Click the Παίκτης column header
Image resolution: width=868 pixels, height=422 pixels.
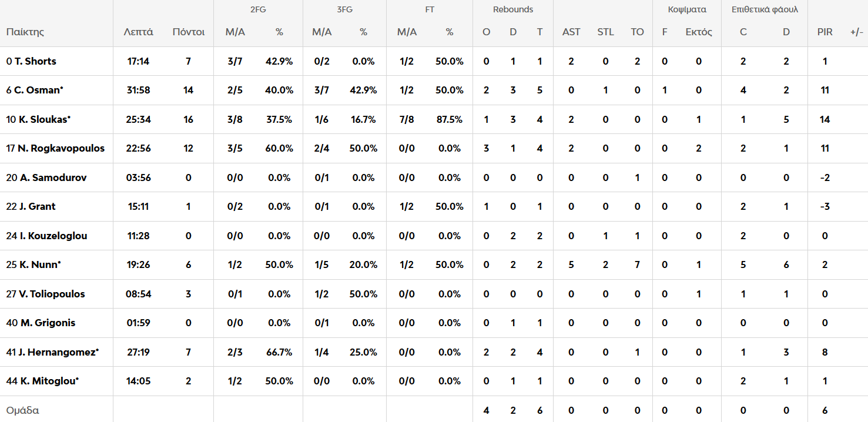25,32
